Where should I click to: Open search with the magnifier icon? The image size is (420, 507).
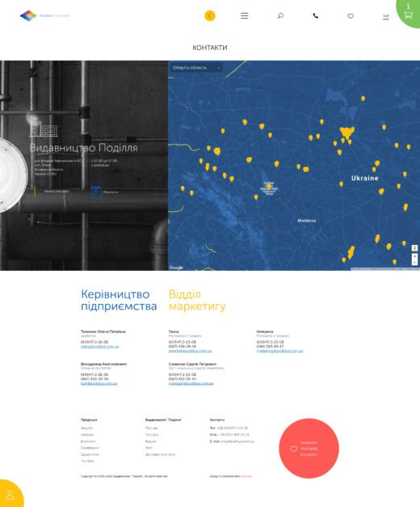coord(280,15)
